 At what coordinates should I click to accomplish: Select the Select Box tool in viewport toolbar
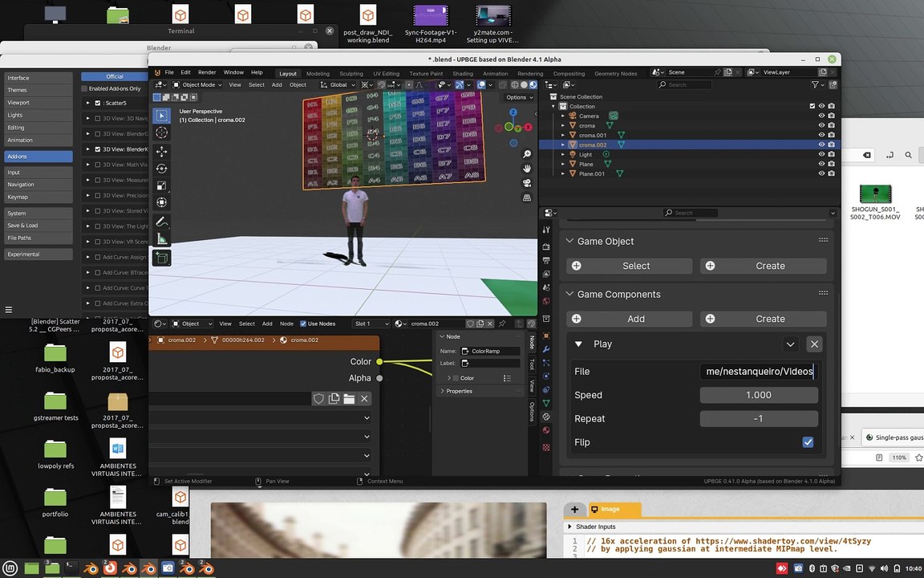161,116
